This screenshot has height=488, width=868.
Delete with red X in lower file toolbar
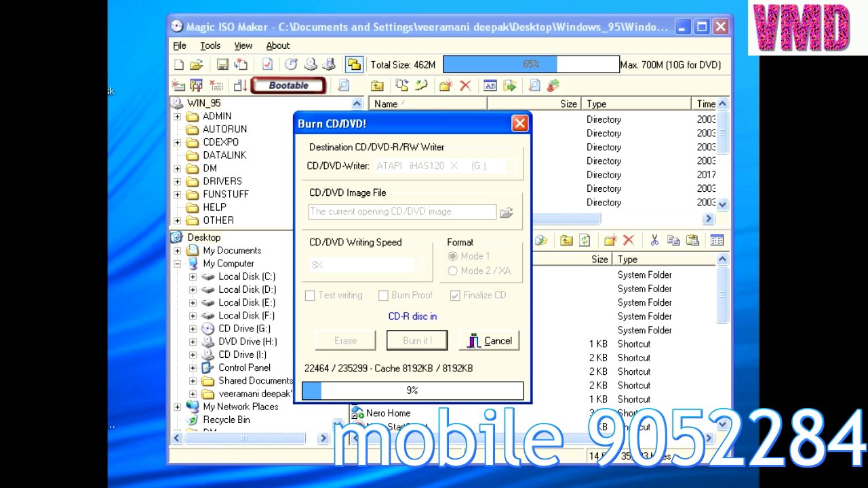629,241
